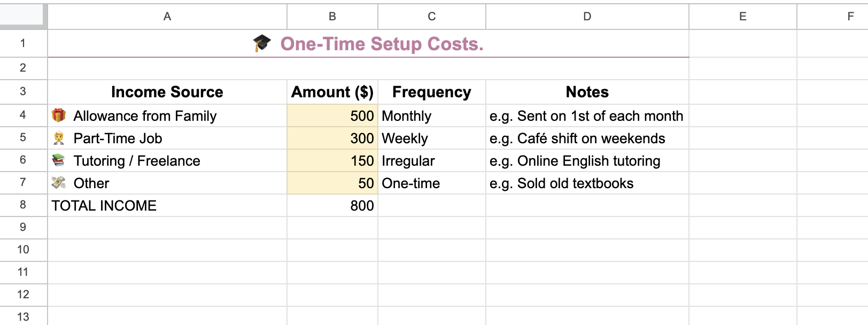Click the title One-Time Setup Costs
868x325 pixels.
382,44
